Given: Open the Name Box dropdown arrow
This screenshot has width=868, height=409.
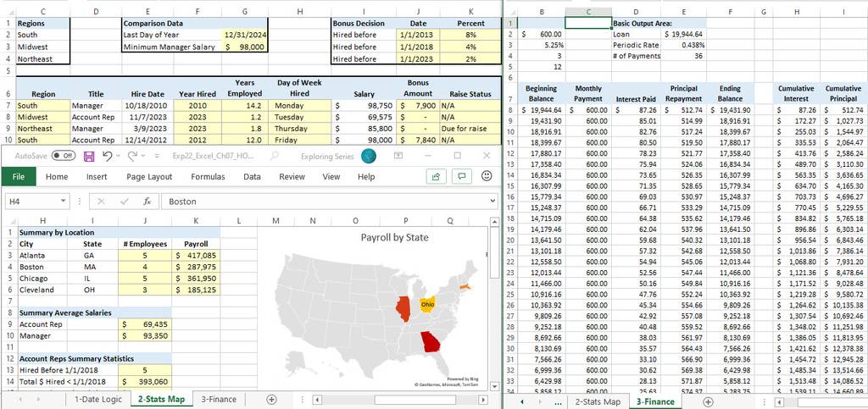Looking at the screenshot, I should click(63, 202).
